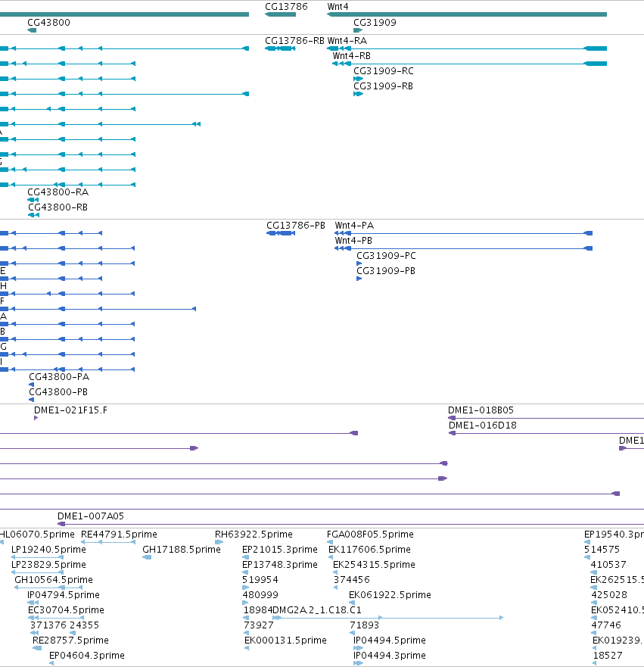Screen dimensions: 644x667
Task: Select EST label EP13748.3prime
Action: pos(280,565)
